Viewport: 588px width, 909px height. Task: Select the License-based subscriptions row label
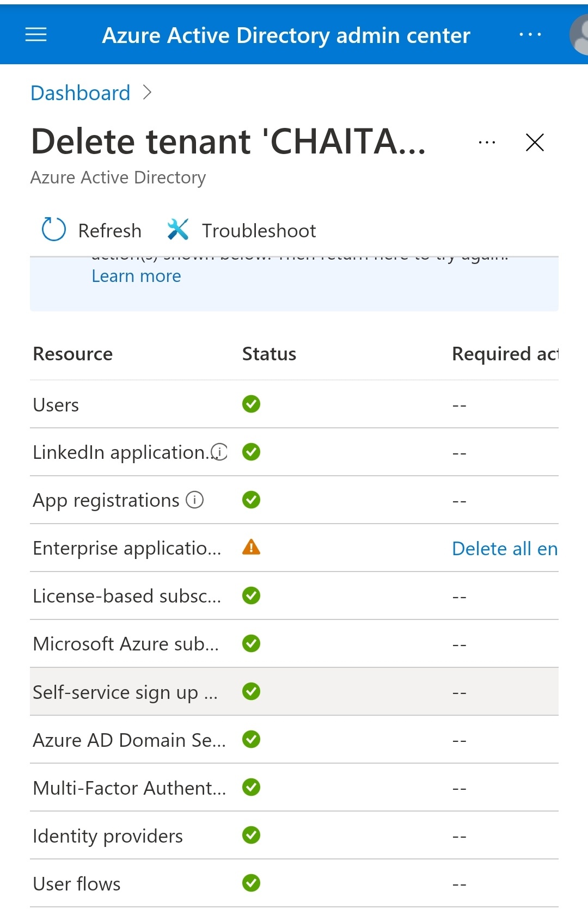tap(127, 596)
